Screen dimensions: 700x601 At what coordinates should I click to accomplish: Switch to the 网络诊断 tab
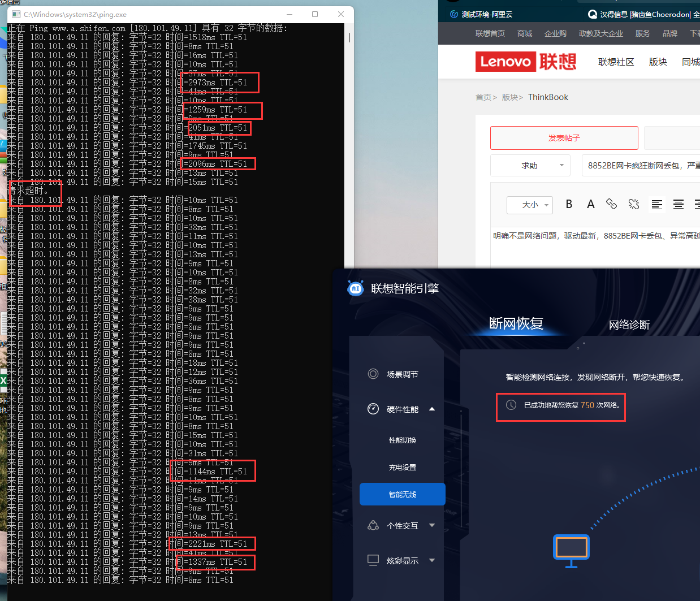(x=629, y=325)
